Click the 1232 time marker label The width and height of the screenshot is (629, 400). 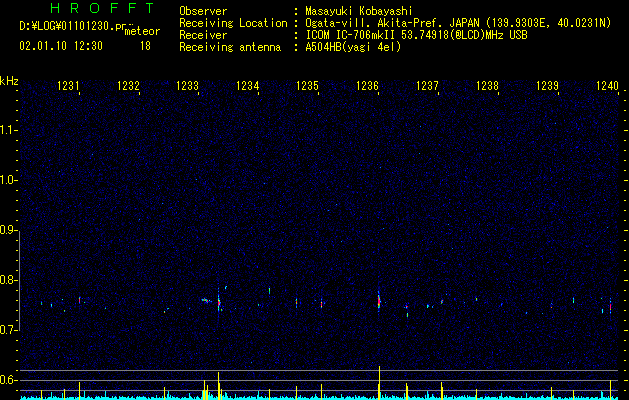point(128,85)
